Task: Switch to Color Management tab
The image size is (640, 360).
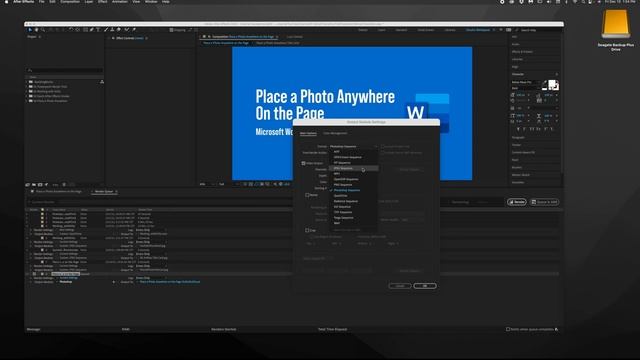Action: click(335, 133)
